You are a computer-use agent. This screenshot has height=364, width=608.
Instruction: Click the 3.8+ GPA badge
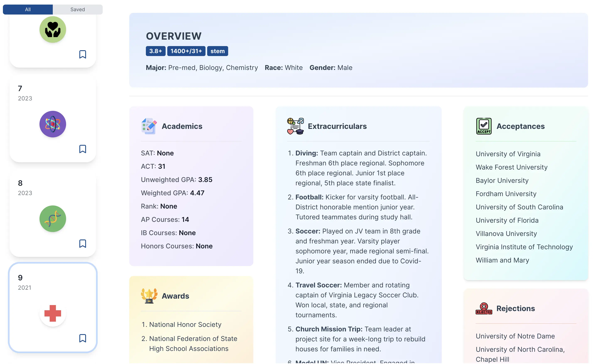point(155,51)
